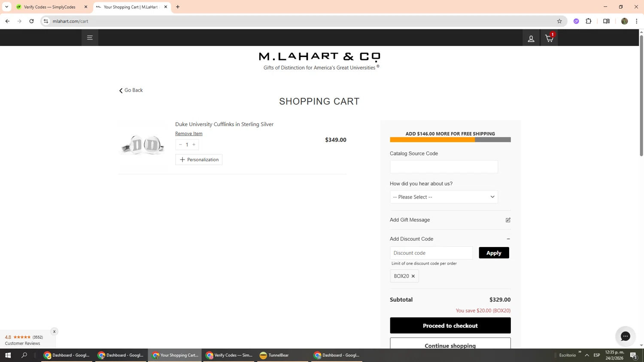Open the shopping cart icon
This screenshot has height=362, width=644.
[x=549, y=38]
